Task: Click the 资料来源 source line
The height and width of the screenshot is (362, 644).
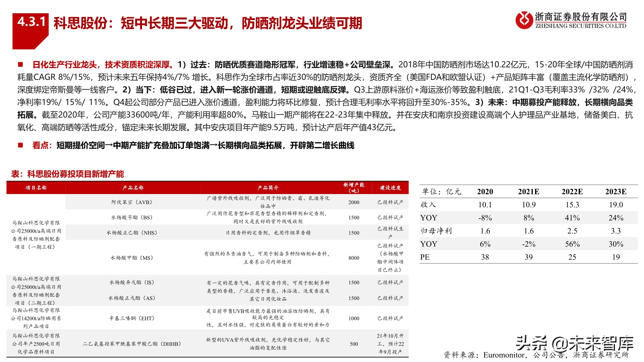Action: (x=536, y=355)
